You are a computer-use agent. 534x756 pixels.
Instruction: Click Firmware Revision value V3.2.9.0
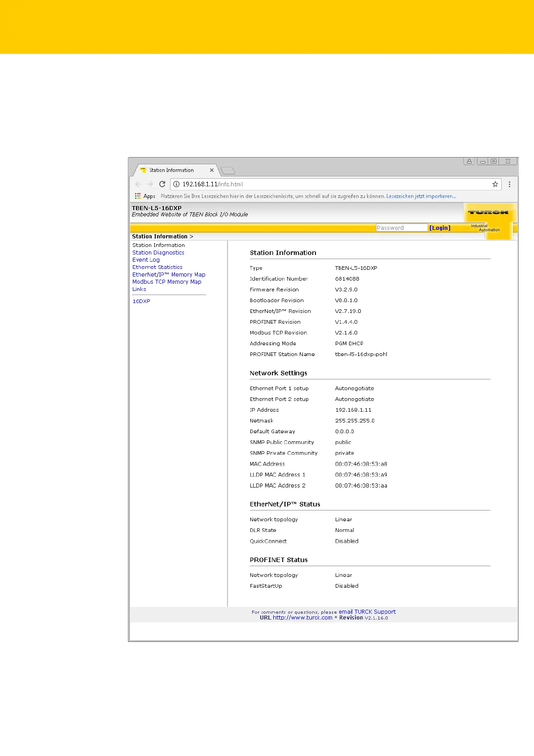(x=346, y=290)
